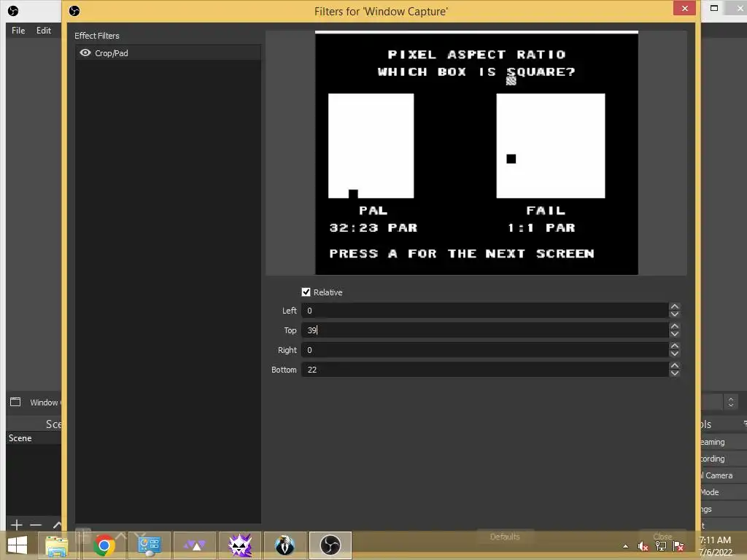Screen dimensions: 747x560
Task: Click the OBS logo in Filters titlebar
Action: pos(74,11)
